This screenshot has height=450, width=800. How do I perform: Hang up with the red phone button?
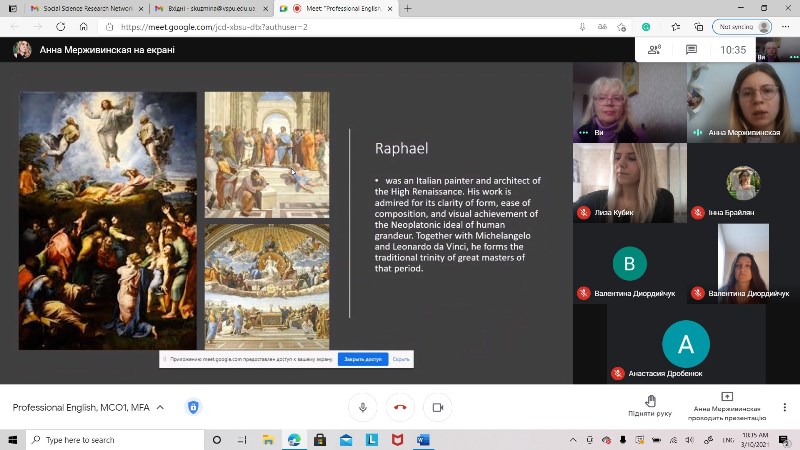click(400, 407)
